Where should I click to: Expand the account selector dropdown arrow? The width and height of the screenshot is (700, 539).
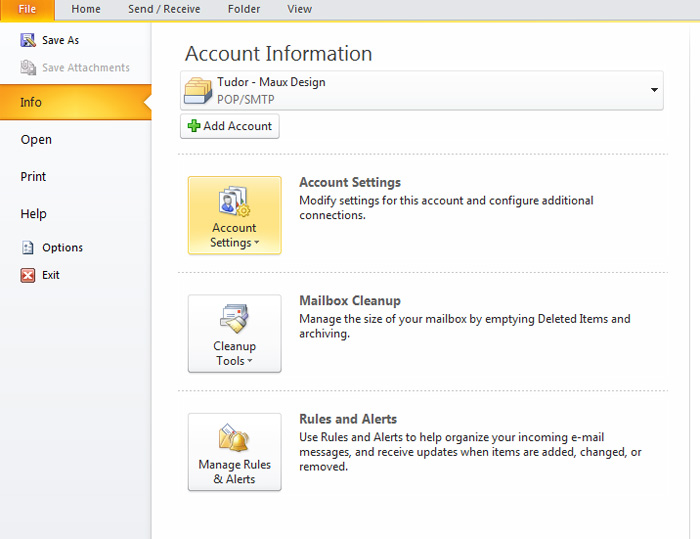point(654,90)
